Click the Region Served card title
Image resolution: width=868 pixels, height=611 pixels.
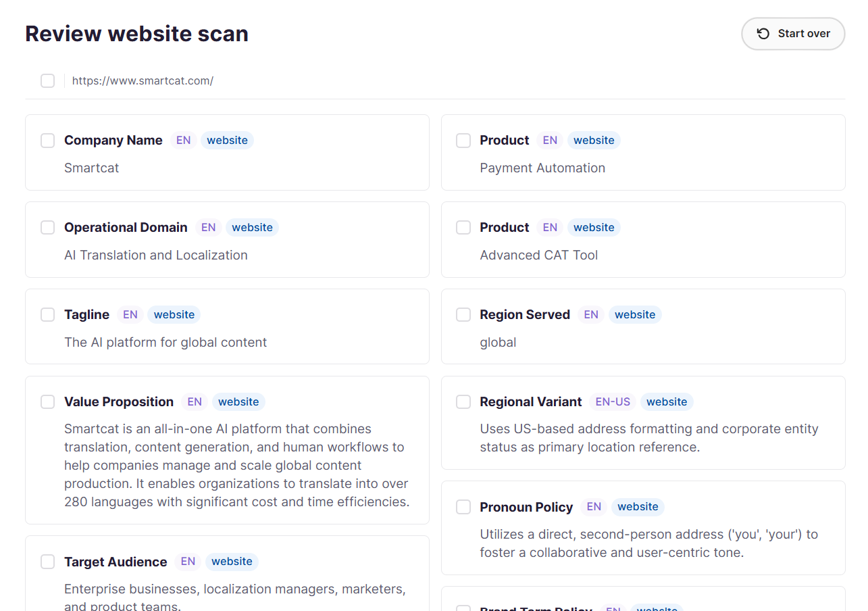pyautogui.click(x=525, y=315)
